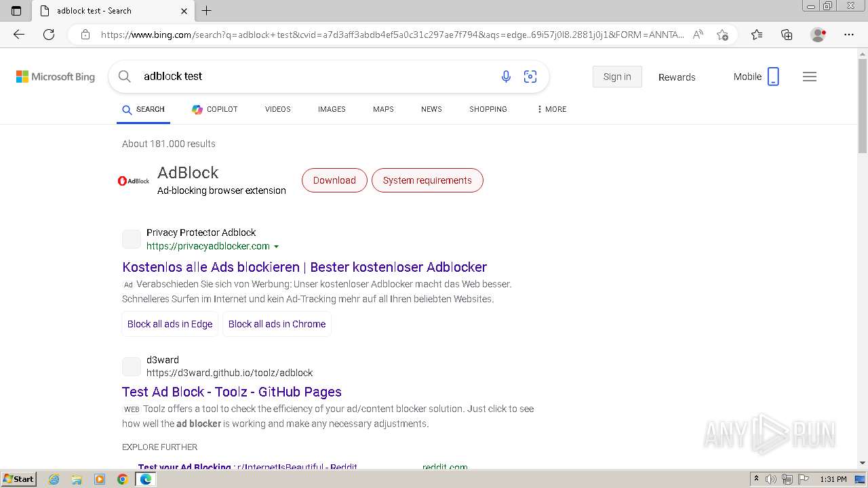Click Privacy Protector Adblock favicon
This screenshot has height=488, width=868.
point(132,239)
